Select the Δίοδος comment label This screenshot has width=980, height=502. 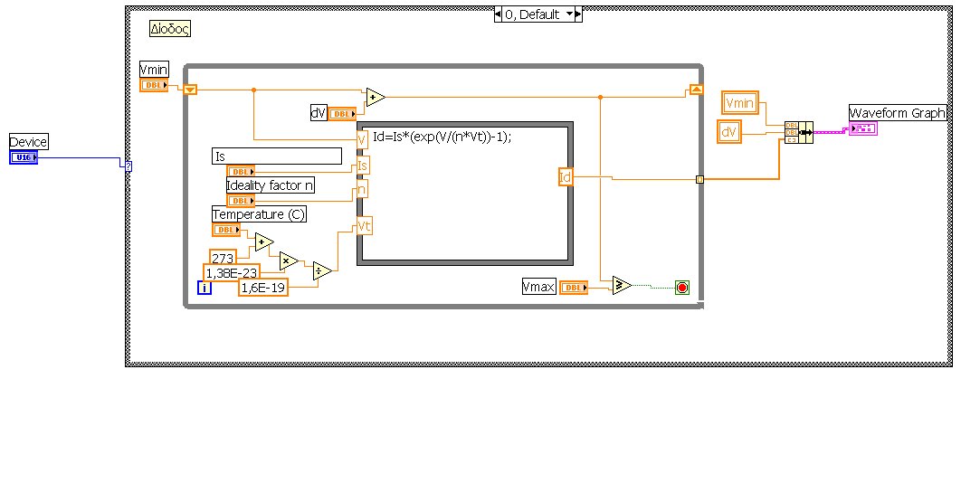tap(170, 29)
